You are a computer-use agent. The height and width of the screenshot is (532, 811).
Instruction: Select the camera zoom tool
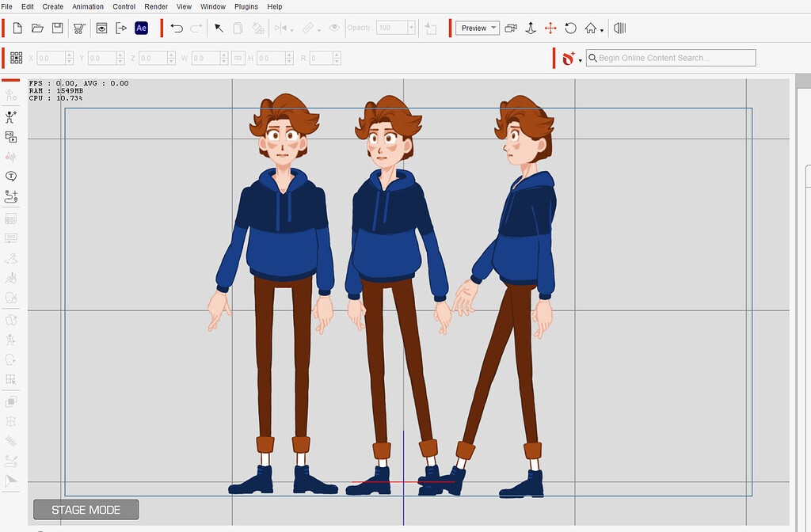tap(531, 28)
